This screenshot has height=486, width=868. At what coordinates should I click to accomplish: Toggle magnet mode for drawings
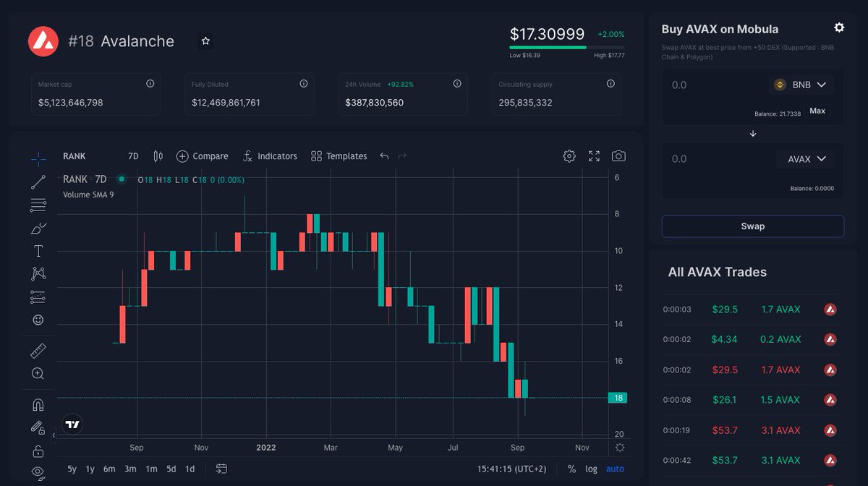[x=38, y=405]
